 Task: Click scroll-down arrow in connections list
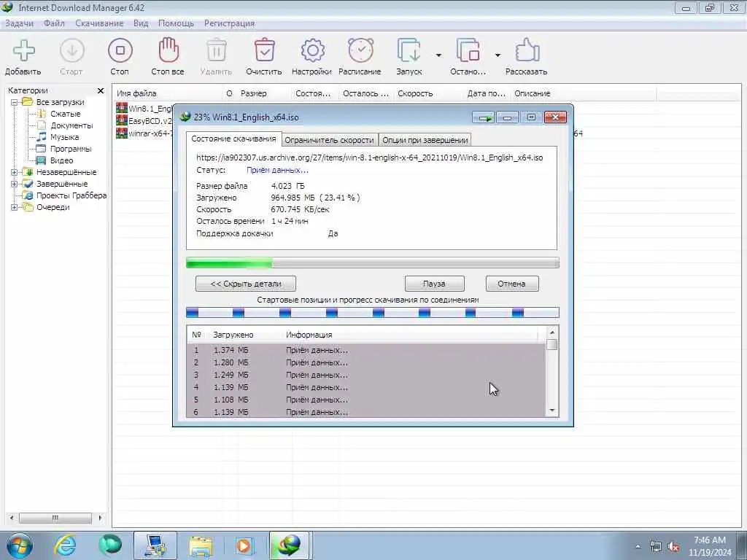click(x=552, y=411)
